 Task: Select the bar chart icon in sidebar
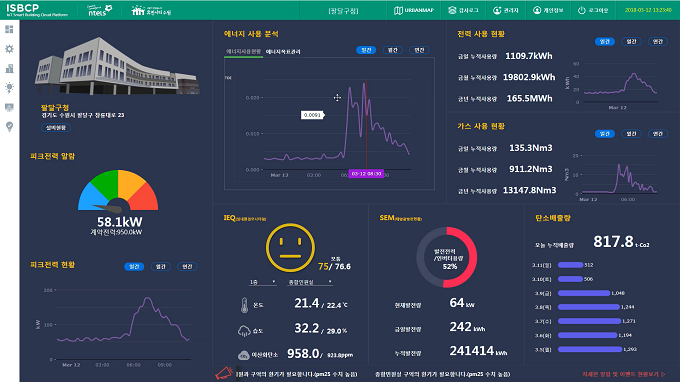[9, 68]
